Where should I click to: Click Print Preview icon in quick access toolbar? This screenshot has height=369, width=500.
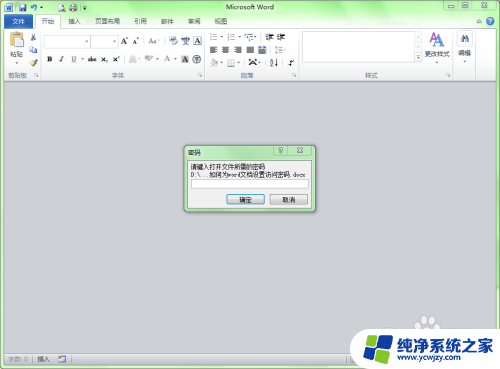tap(62, 8)
